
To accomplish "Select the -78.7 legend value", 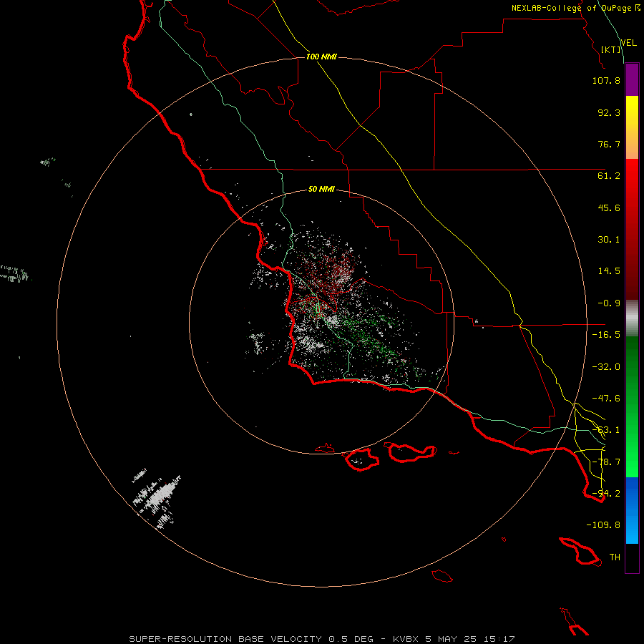I will pyautogui.click(x=606, y=462).
